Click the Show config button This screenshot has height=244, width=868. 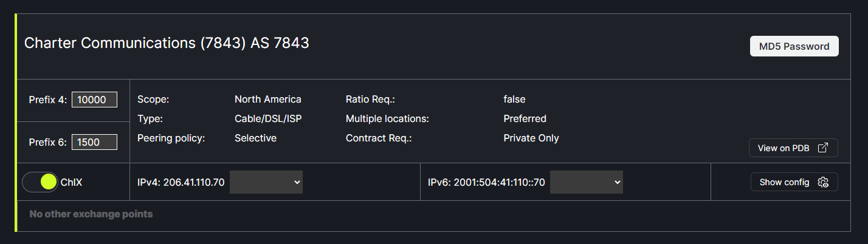794,182
